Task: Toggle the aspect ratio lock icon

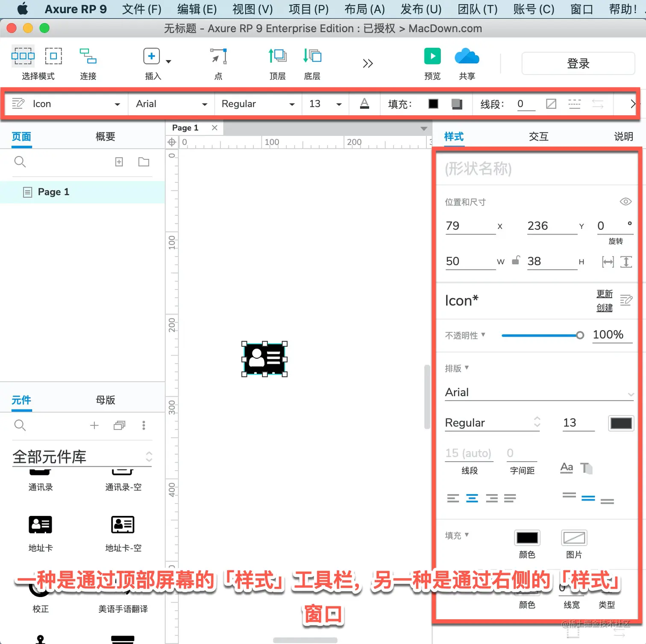Action: 516,260
